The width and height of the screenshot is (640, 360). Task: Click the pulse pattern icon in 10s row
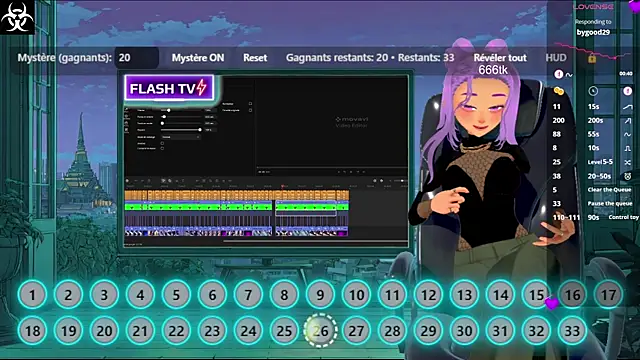[x=627, y=148]
